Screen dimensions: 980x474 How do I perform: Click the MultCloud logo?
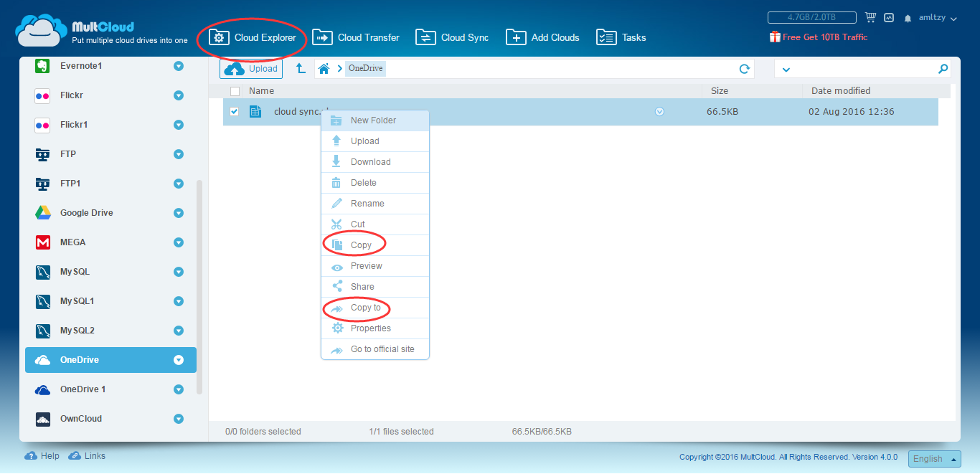pos(101,32)
